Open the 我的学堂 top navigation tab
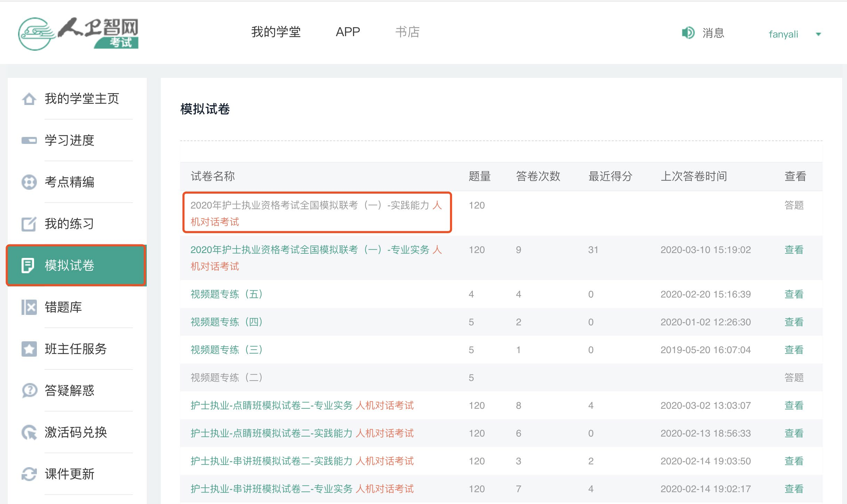The image size is (847, 504). (x=276, y=32)
